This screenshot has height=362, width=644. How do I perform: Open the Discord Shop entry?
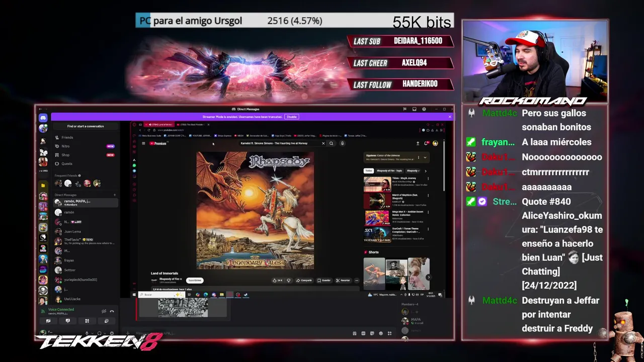click(x=85, y=155)
